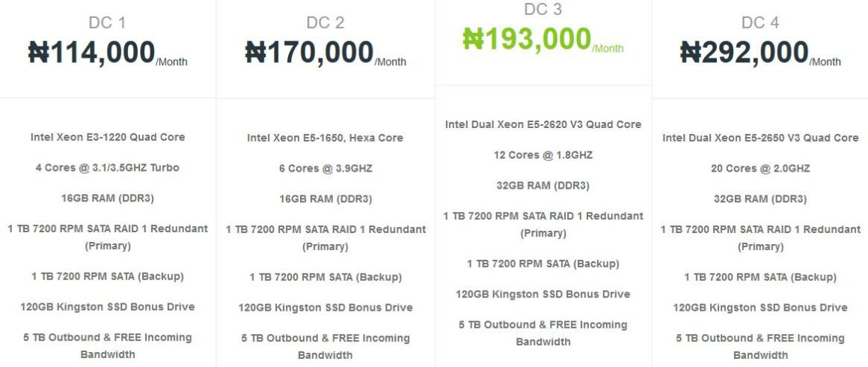Click 32GB RAM (DDR3) under DC 3
This screenshot has width=868, height=367.
[543, 185]
